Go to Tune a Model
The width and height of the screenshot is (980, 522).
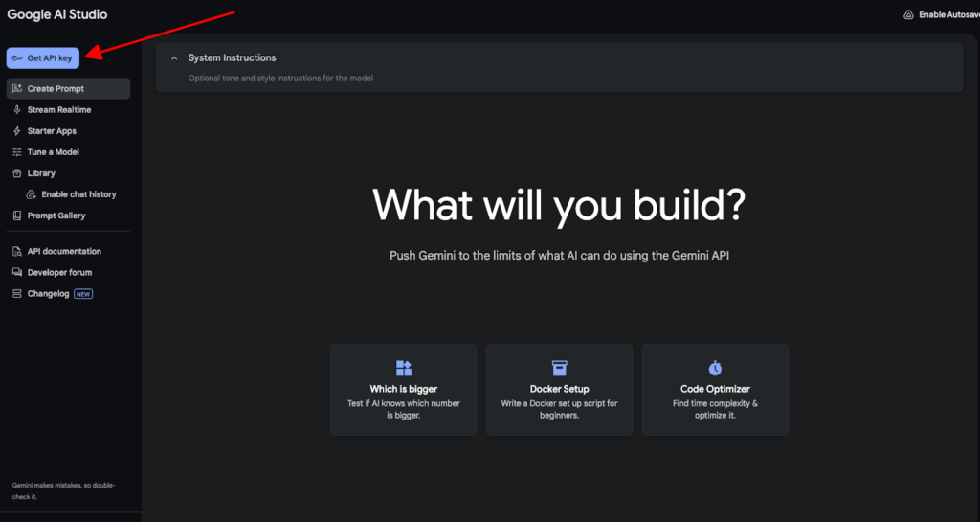click(68, 152)
